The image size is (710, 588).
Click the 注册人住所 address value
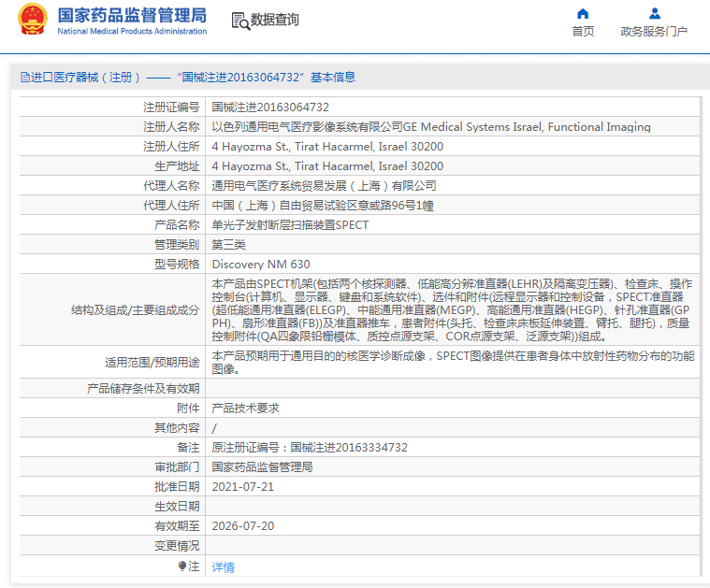327,147
